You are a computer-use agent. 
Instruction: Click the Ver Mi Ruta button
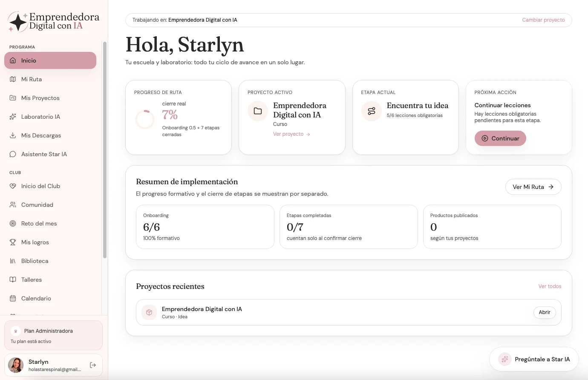click(x=533, y=187)
